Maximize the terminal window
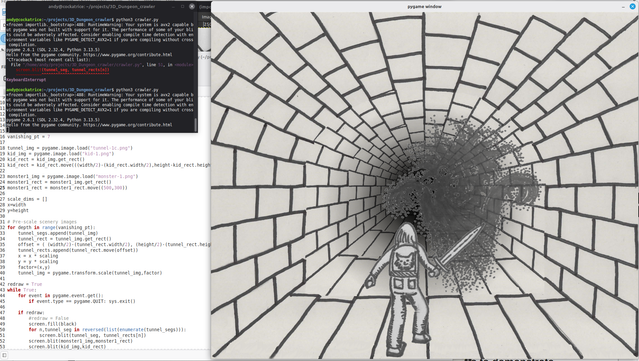Viewport: 639px width, 361px height. click(x=183, y=7)
